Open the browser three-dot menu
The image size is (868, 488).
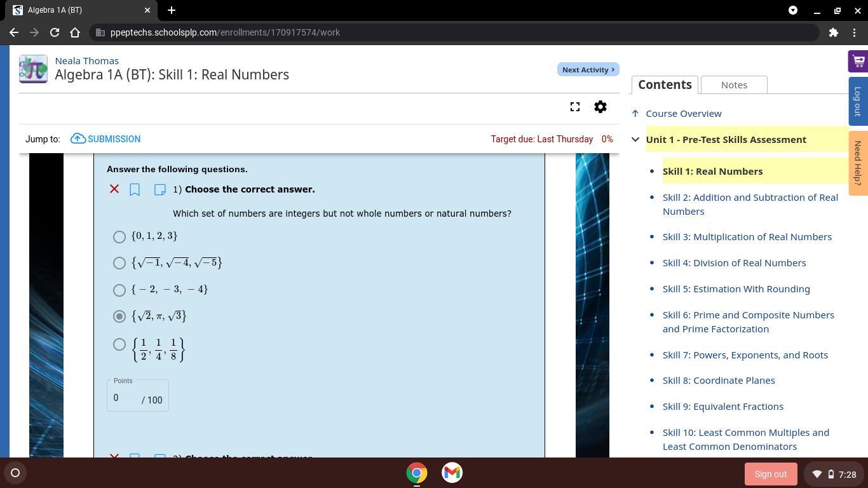click(x=854, y=32)
